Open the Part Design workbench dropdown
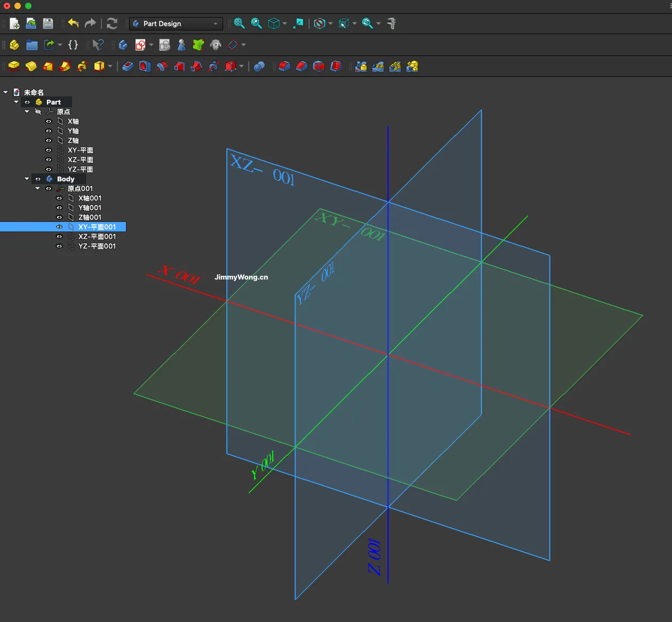 click(176, 23)
